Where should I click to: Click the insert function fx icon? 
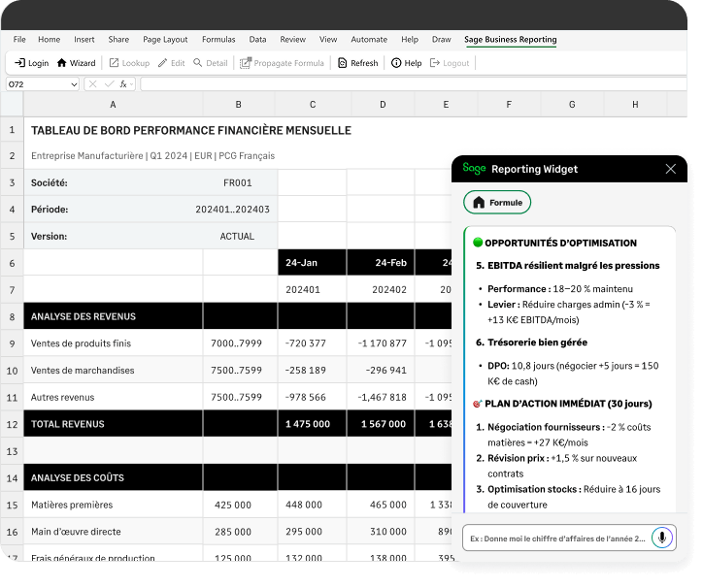[x=123, y=83]
